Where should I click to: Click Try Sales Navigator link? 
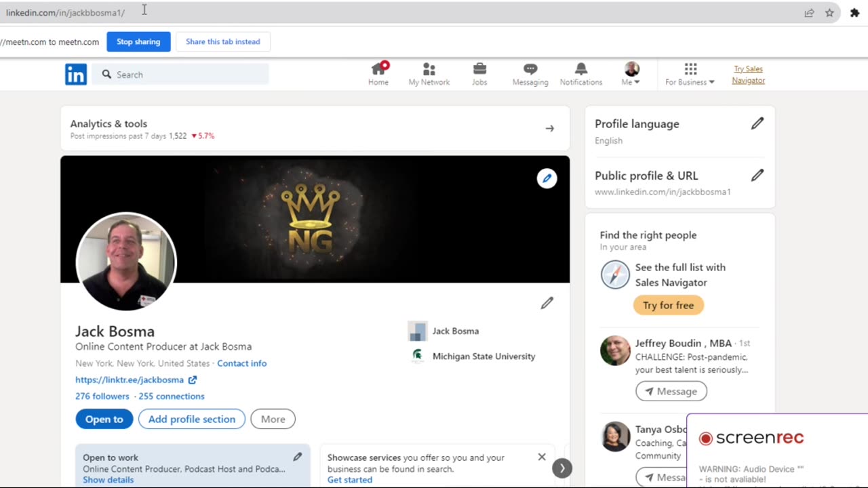[749, 75]
